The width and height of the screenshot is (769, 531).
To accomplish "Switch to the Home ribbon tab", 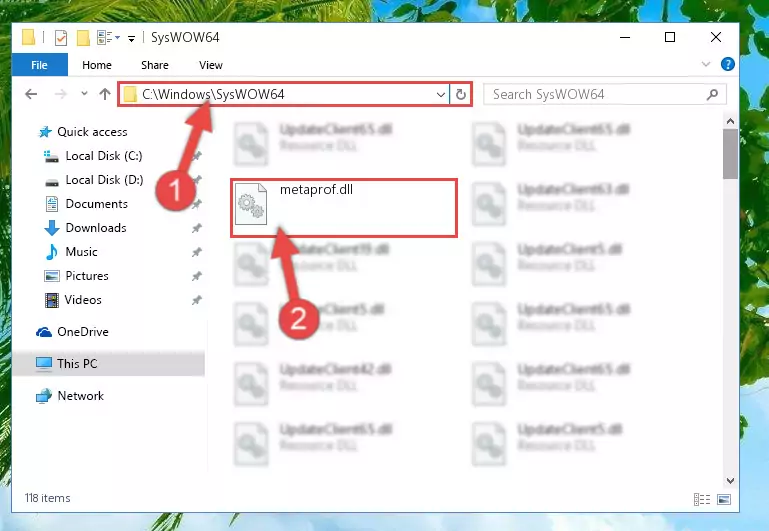I will (97, 65).
